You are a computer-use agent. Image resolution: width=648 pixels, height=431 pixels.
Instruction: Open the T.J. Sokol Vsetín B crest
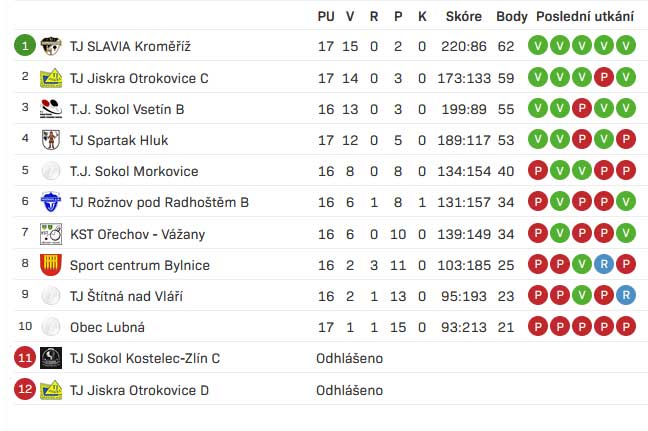pos(51,109)
